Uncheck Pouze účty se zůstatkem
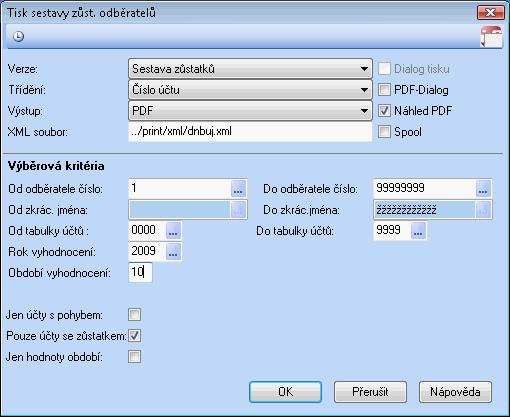510x417 pixels. (x=135, y=336)
